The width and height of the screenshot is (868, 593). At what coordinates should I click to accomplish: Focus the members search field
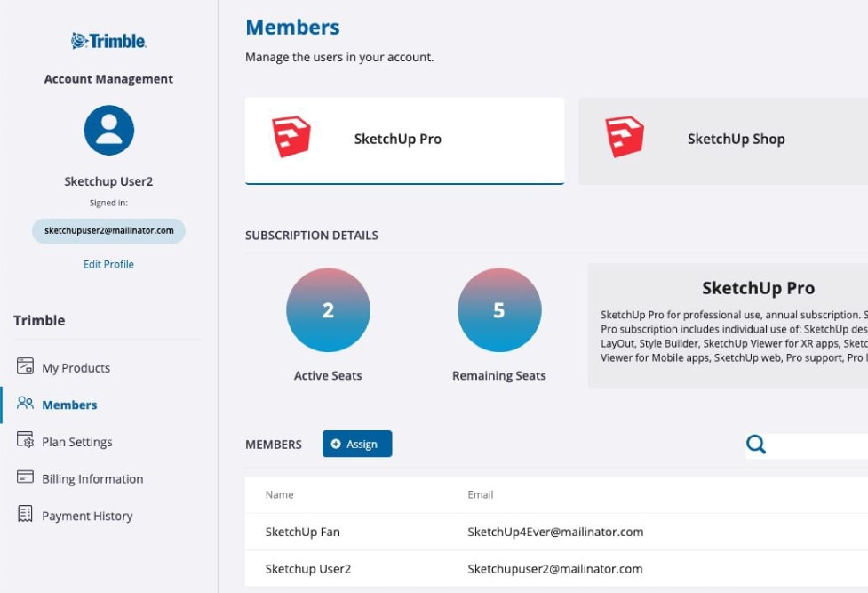pos(817,445)
